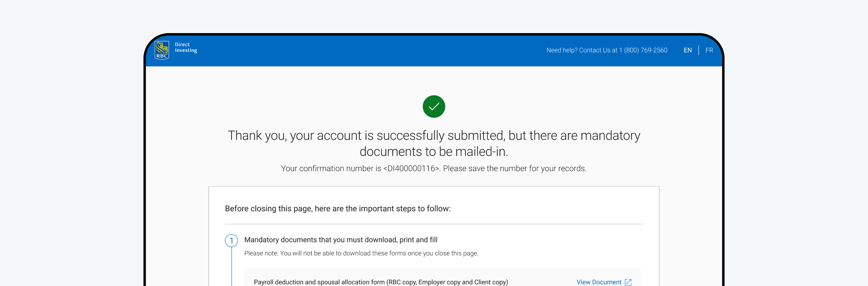Open the View Document link
Viewport: 868px width, 286px height.
(599, 282)
